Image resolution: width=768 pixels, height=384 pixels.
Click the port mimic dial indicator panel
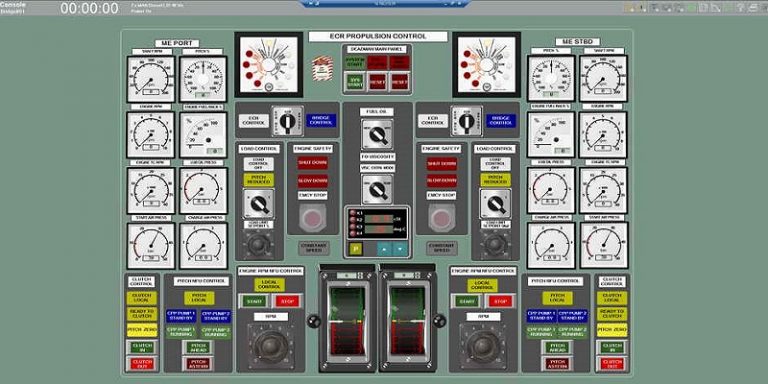point(268,65)
